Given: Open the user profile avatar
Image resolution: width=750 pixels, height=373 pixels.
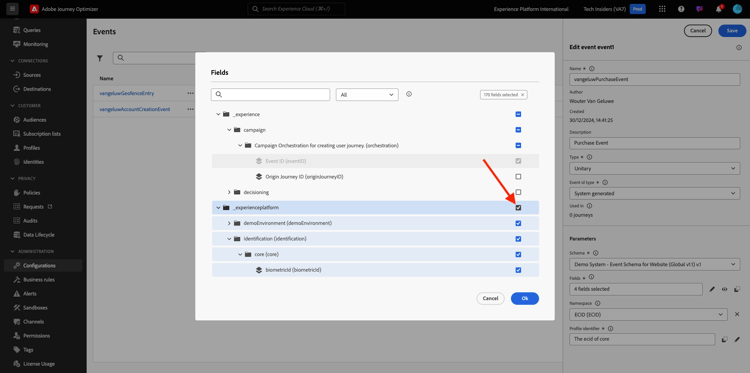Looking at the screenshot, I should click(737, 9).
